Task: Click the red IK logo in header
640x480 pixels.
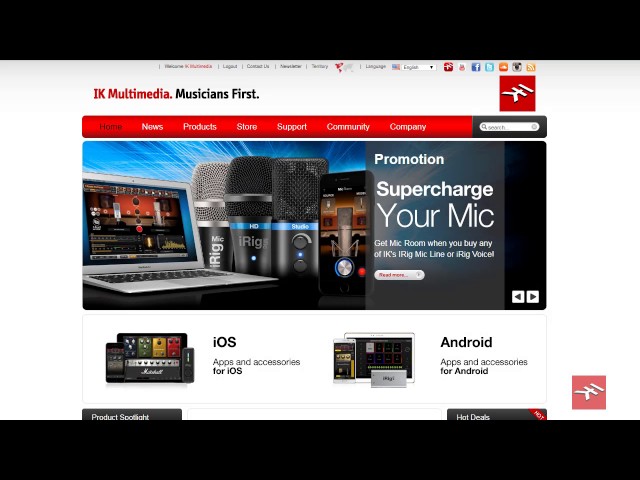Action: click(x=517, y=93)
